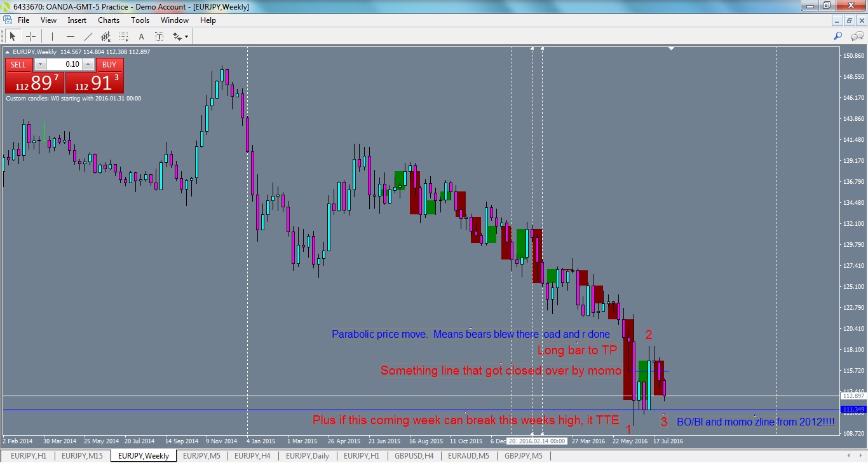The height and width of the screenshot is (463, 868).
Task: Select the Trendline drawing tool
Action: coord(88,36)
